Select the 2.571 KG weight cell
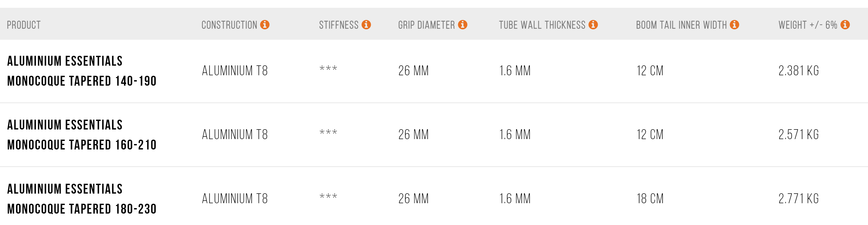This screenshot has height=225, width=868. click(x=799, y=135)
